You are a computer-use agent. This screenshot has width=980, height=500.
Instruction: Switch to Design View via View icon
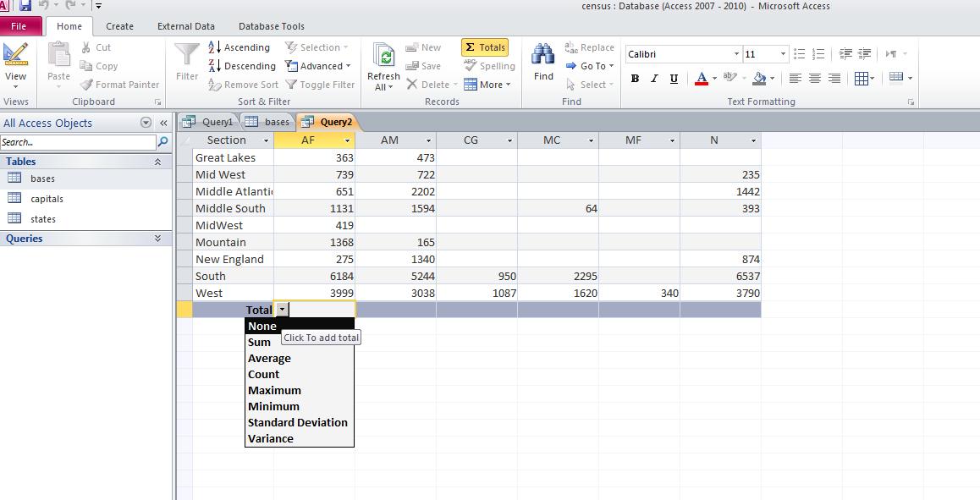15,55
